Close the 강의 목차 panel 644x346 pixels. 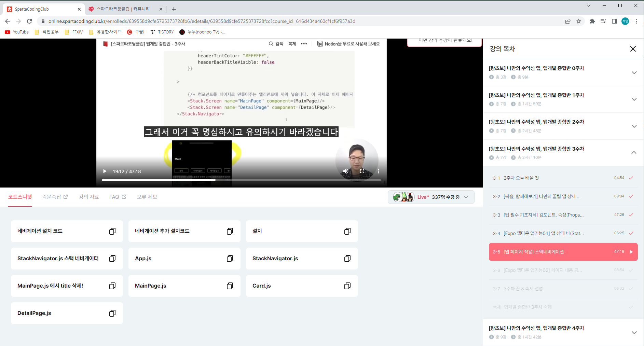tap(633, 49)
